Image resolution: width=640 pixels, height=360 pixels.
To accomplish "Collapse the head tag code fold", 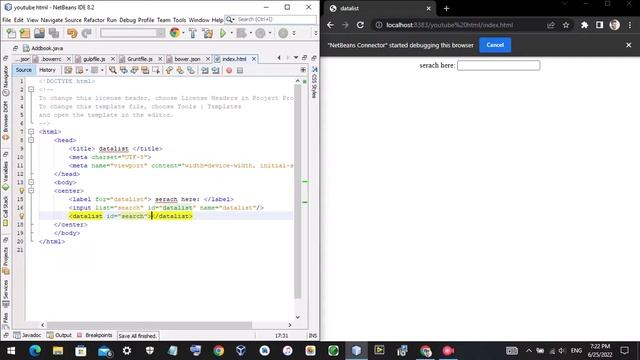I will click(31, 140).
